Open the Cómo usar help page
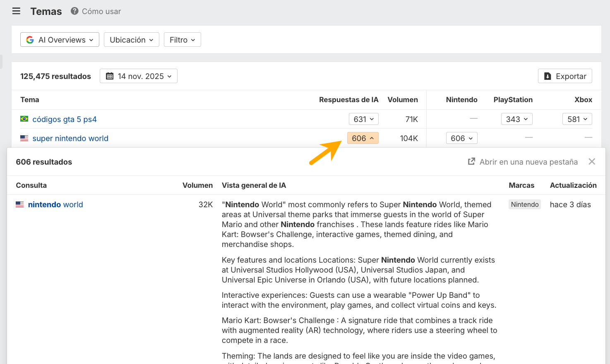The height and width of the screenshot is (364, 610). (x=101, y=11)
